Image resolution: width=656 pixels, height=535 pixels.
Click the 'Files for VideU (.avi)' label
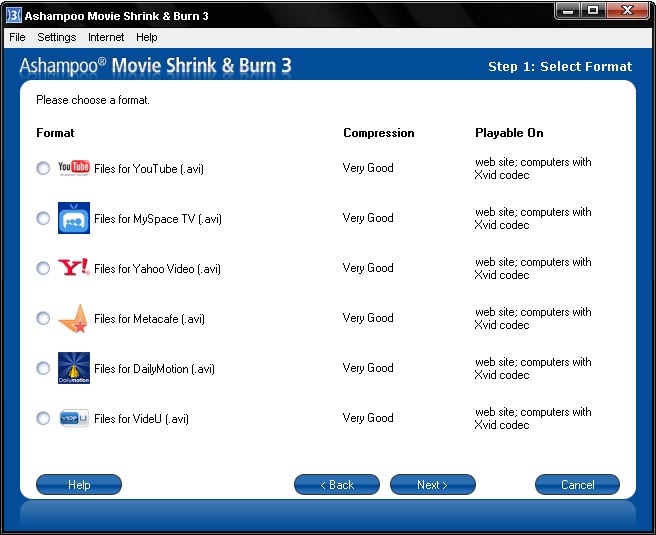pyautogui.click(x=141, y=419)
